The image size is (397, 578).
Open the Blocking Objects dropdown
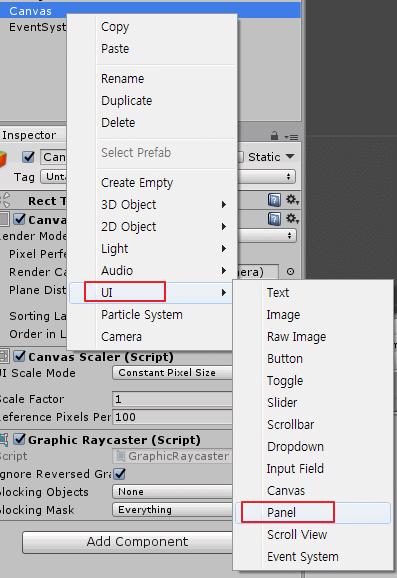tap(172, 492)
